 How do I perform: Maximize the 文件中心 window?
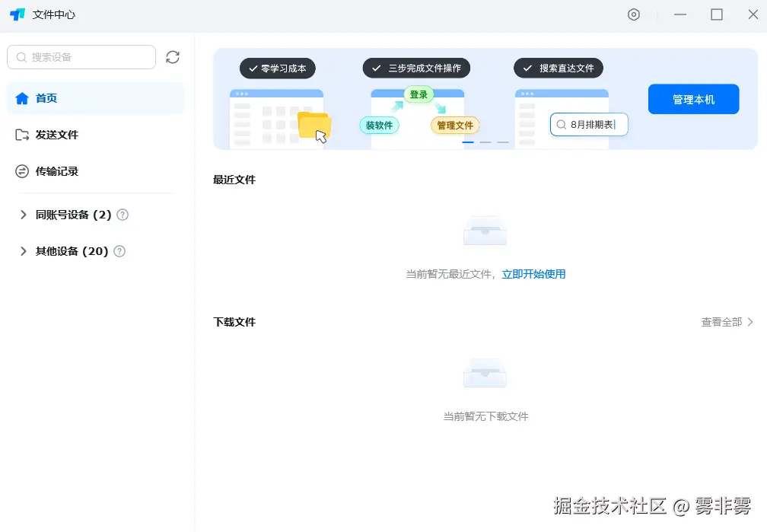tap(717, 14)
